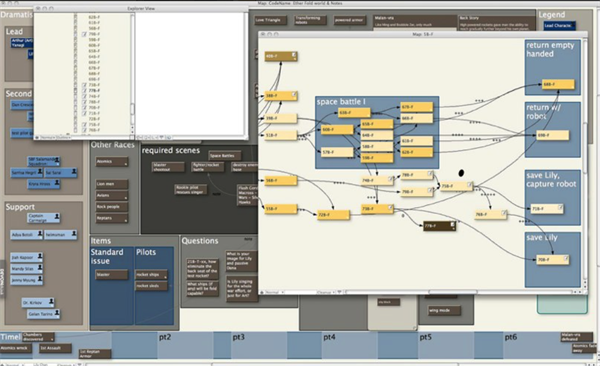Select 688-F row in the Explorer list

coord(94,74)
